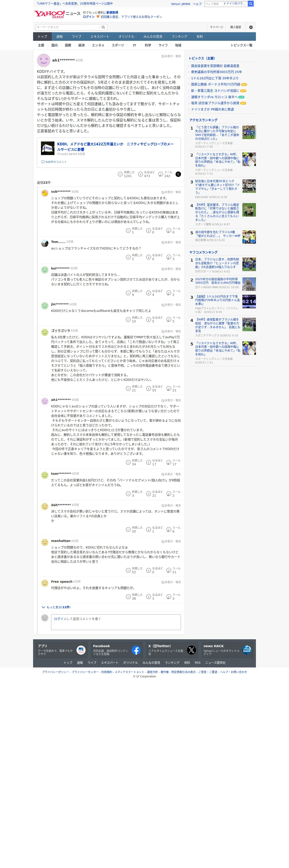Share main comment on X icon
289x868 pixels.
click(178, 174)
